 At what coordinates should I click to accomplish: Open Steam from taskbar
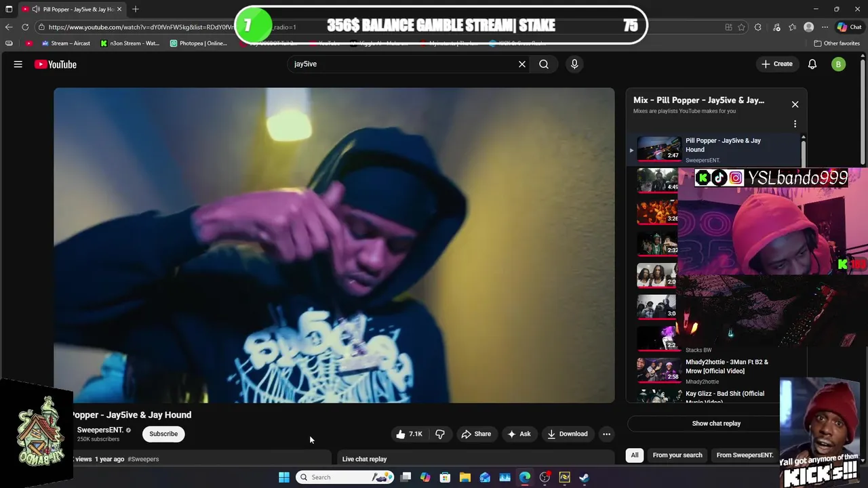585,477
